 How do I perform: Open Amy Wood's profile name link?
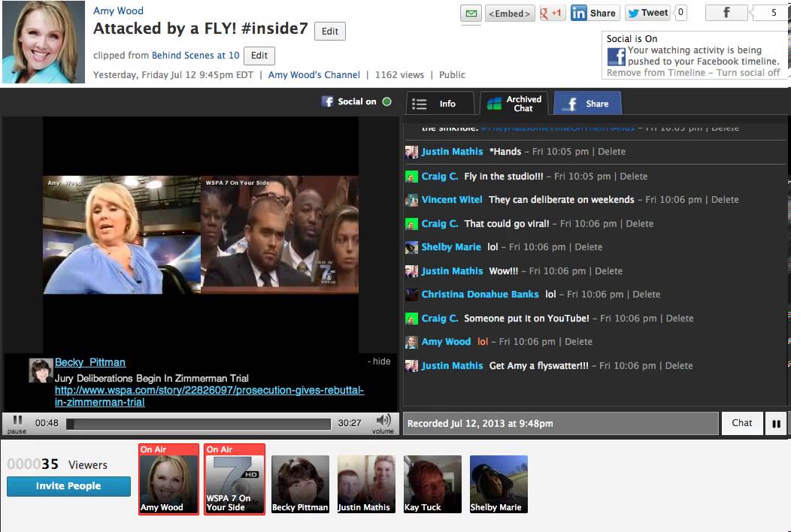point(118,11)
